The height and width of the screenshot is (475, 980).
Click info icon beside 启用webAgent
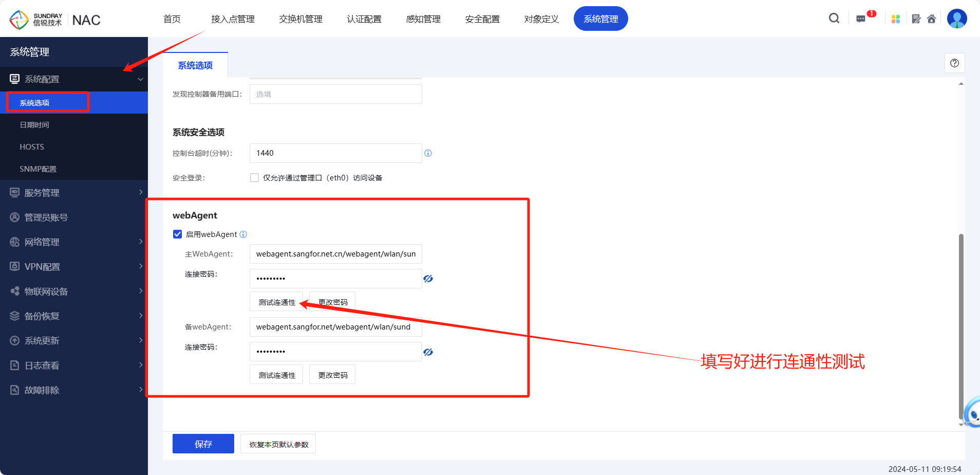pos(243,234)
